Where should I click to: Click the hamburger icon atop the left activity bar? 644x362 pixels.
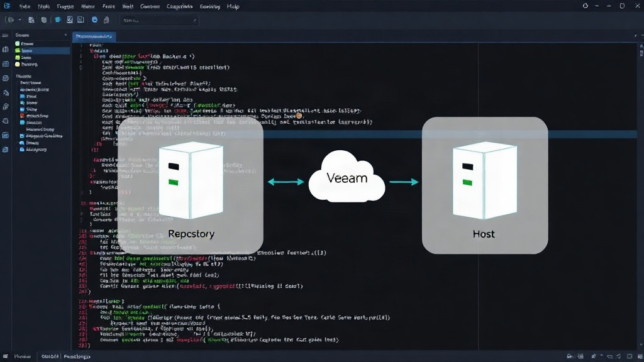click(x=5, y=36)
